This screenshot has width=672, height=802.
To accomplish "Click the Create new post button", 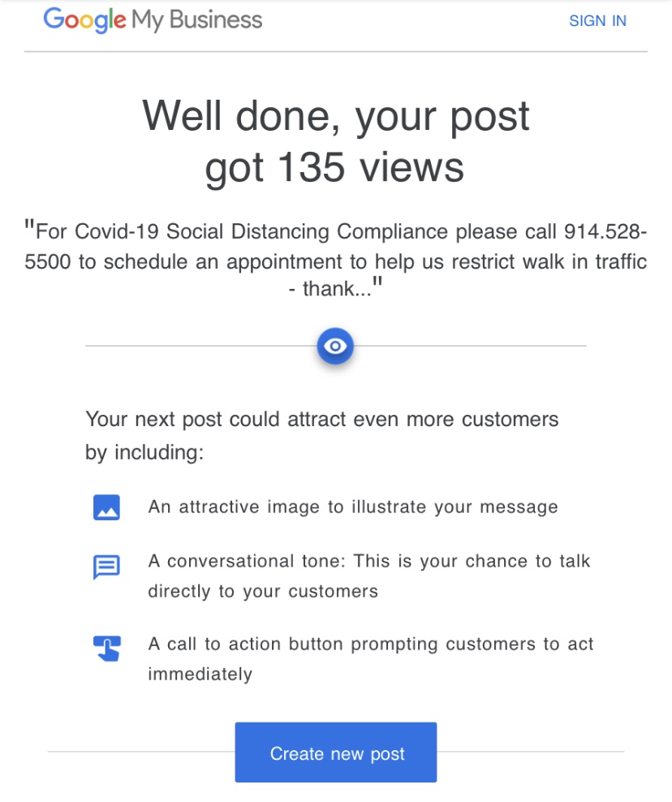I will click(335, 752).
